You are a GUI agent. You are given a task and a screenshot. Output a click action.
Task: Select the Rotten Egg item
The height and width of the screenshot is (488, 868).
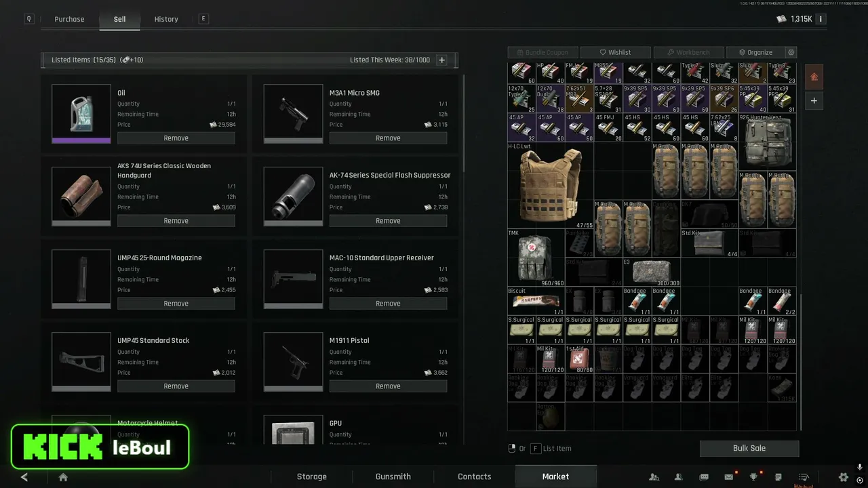click(551, 416)
